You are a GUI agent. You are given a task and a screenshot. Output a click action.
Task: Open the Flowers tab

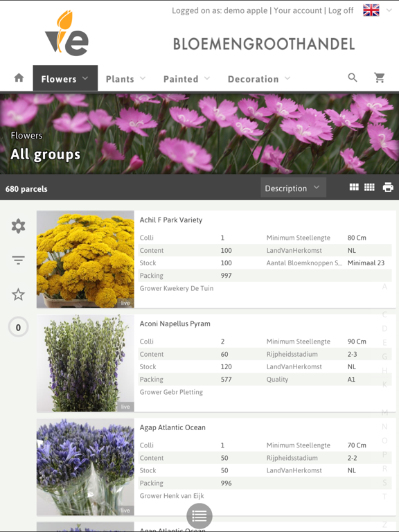(x=65, y=78)
